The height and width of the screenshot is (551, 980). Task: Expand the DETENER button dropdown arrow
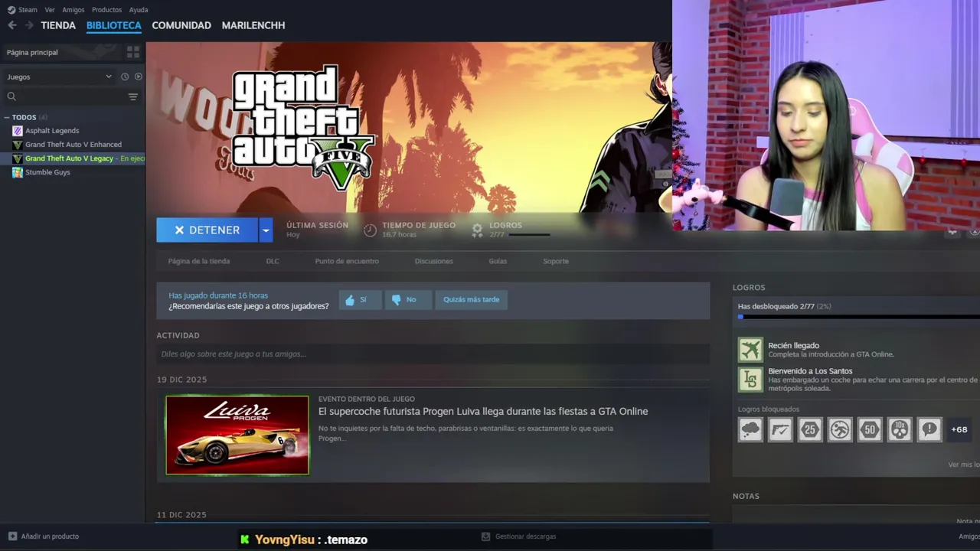[266, 230]
